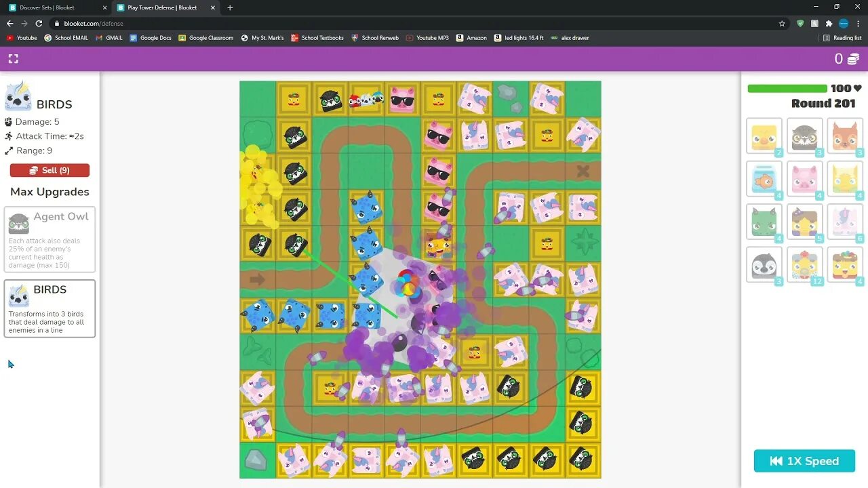Sell the selected tower for 9
This screenshot has width=868, height=488.
(50, 170)
